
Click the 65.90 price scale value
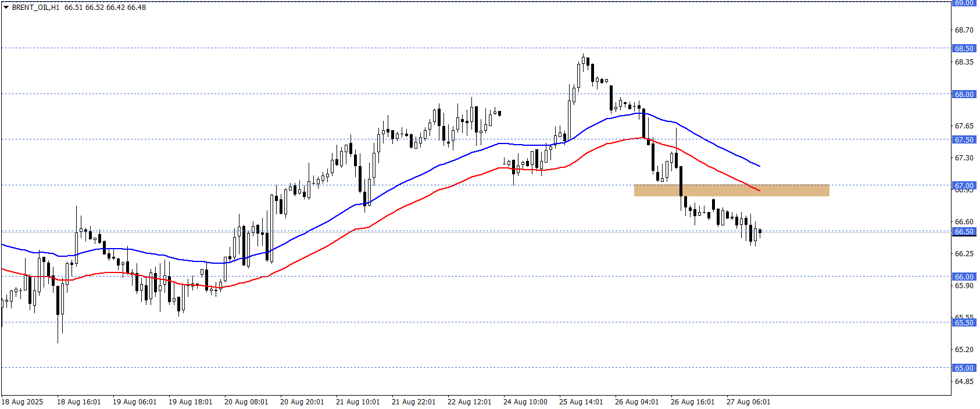pos(964,285)
